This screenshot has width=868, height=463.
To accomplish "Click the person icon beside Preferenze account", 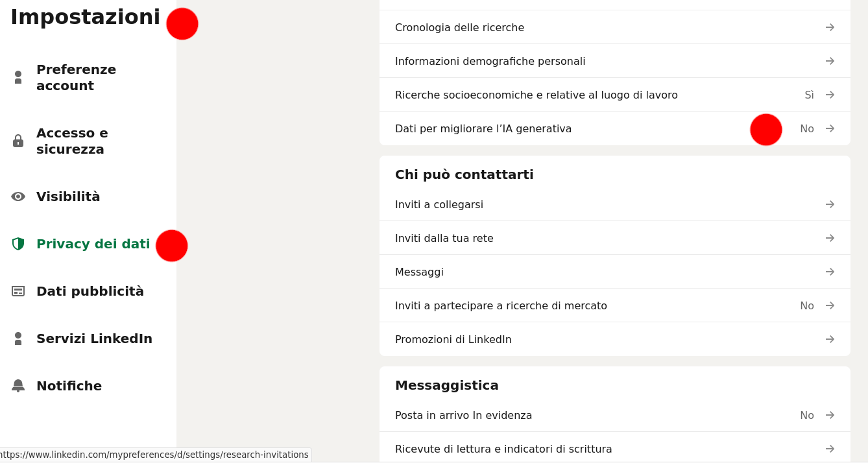I will pyautogui.click(x=18, y=77).
